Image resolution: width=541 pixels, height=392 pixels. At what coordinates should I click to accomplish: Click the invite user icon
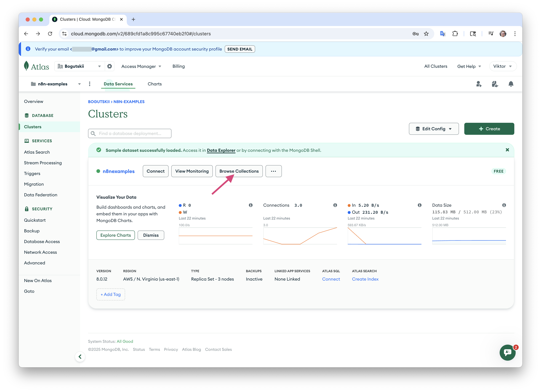(x=479, y=84)
